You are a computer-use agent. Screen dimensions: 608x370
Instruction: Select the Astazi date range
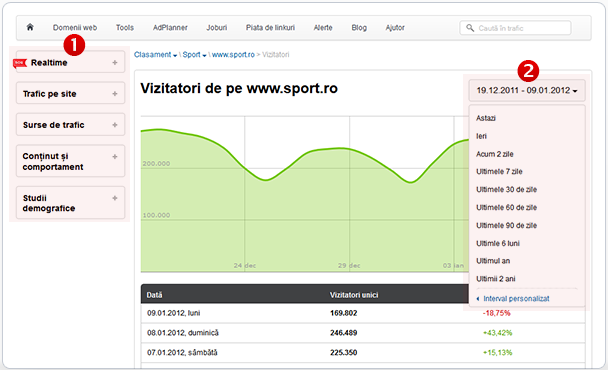486,118
